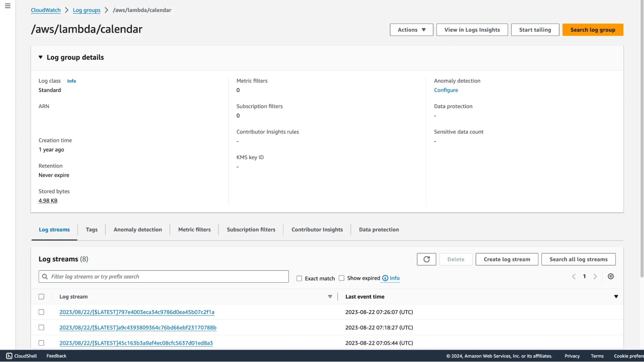This screenshot has height=362, width=644.
Task: Open log stream ending d01ed8a3
Action: tap(136, 343)
